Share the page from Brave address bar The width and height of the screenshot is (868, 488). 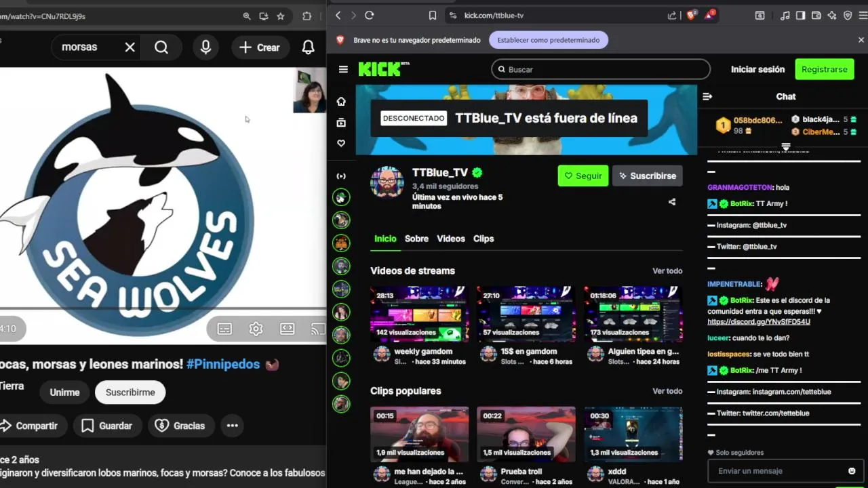pos(672,15)
